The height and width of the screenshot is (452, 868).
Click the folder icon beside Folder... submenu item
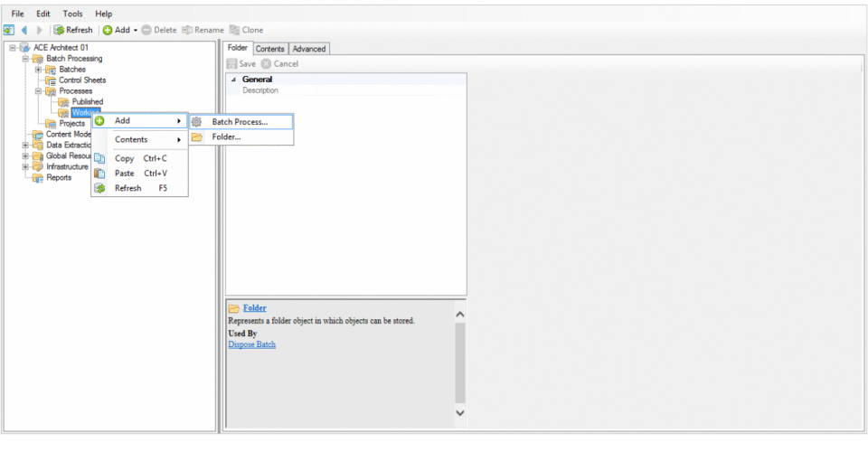pyautogui.click(x=196, y=137)
